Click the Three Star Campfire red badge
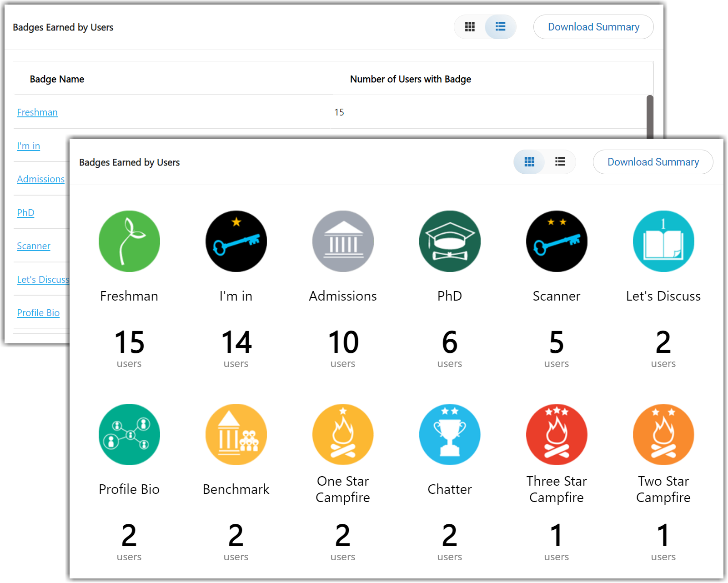The width and height of the screenshot is (728, 583). click(557, 434)
